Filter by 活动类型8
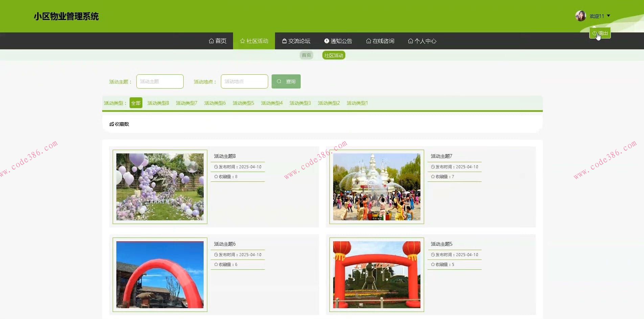The width and height of the screenshot is (644, 319). point(158,103)
